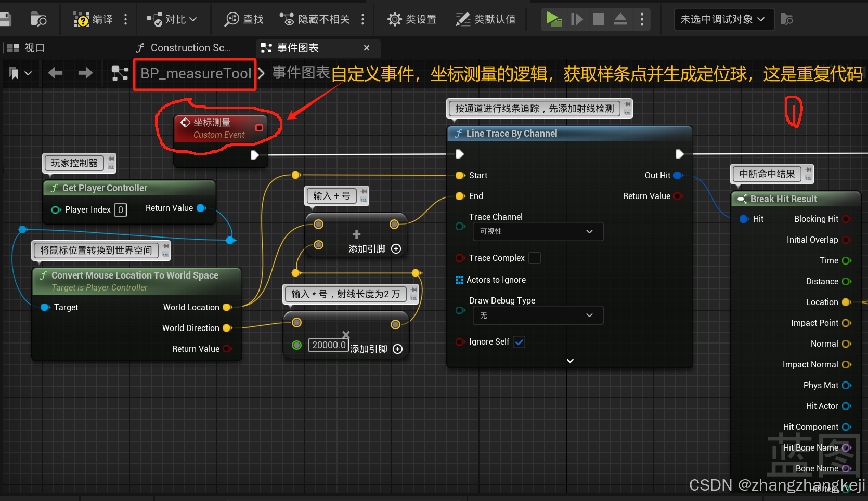
Task: Toggle pin on 中断命中结果 comment bubble
Action: click(808, 170)
